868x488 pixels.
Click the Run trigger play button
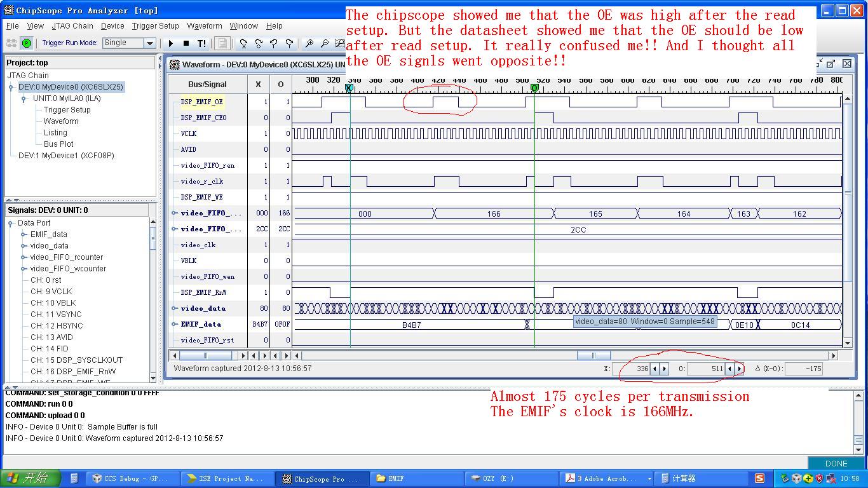click(171, 43)
